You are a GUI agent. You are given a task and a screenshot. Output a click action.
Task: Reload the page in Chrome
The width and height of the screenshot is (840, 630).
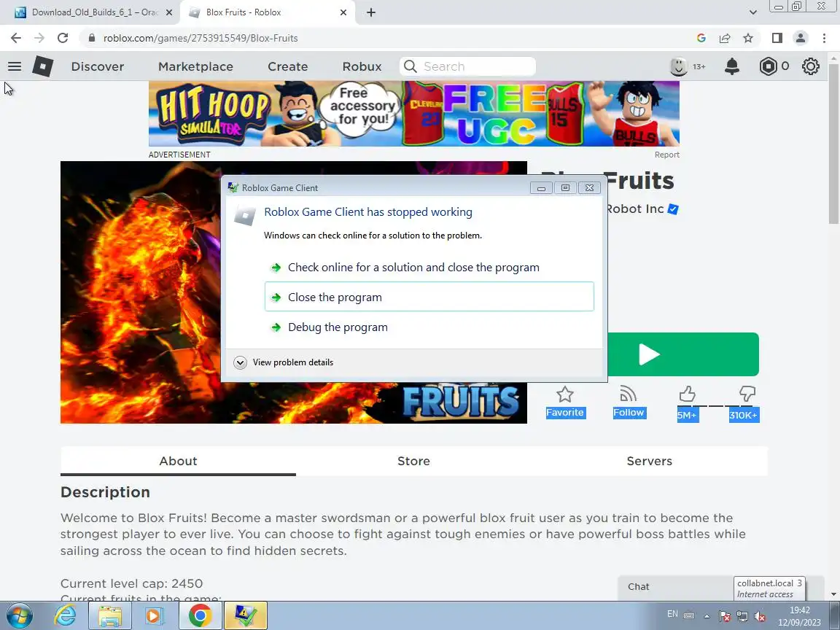point(63,38)
